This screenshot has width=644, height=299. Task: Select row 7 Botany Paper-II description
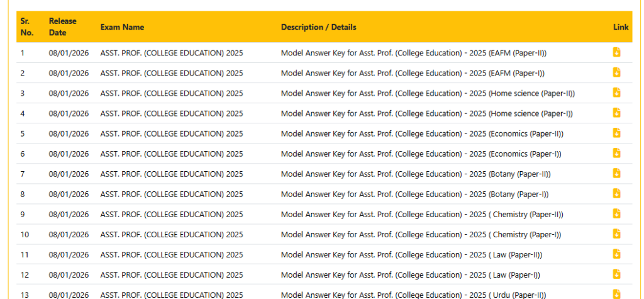tap(416, 174)
